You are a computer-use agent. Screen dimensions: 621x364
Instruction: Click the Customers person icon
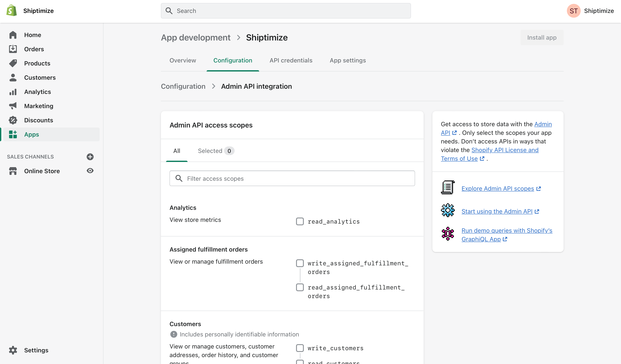[13, 78]
